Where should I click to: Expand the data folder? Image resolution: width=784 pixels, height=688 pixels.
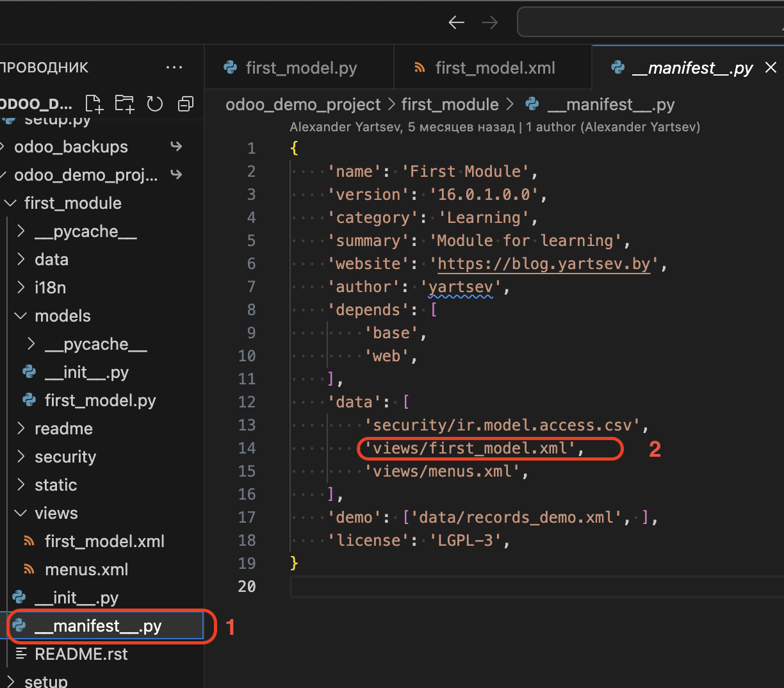tap(20, 259)
